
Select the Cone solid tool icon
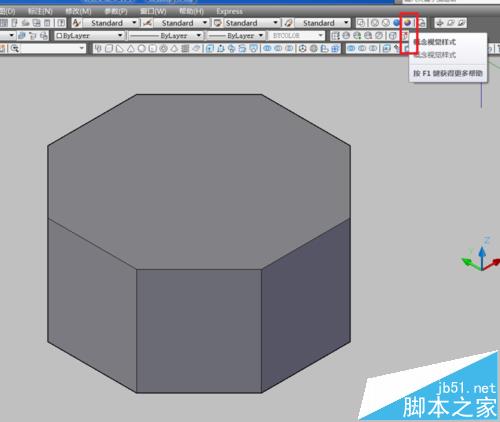[131, 49]
